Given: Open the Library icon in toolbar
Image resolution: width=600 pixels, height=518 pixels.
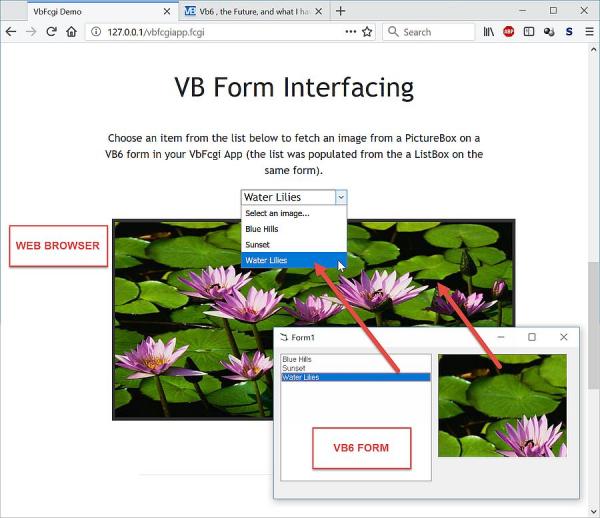Looking at the screenshot, I should [489, 32].
